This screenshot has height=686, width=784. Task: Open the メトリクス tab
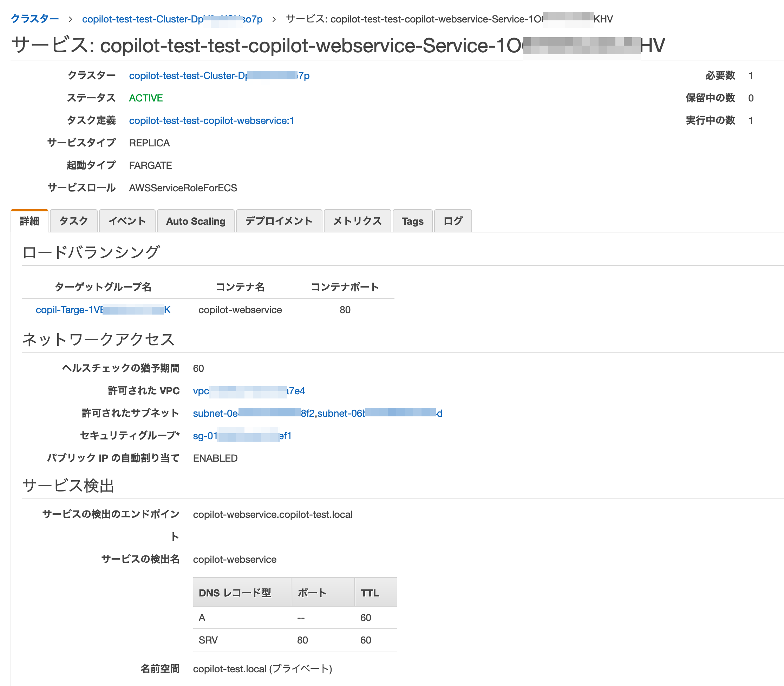[x=357, y=221]
